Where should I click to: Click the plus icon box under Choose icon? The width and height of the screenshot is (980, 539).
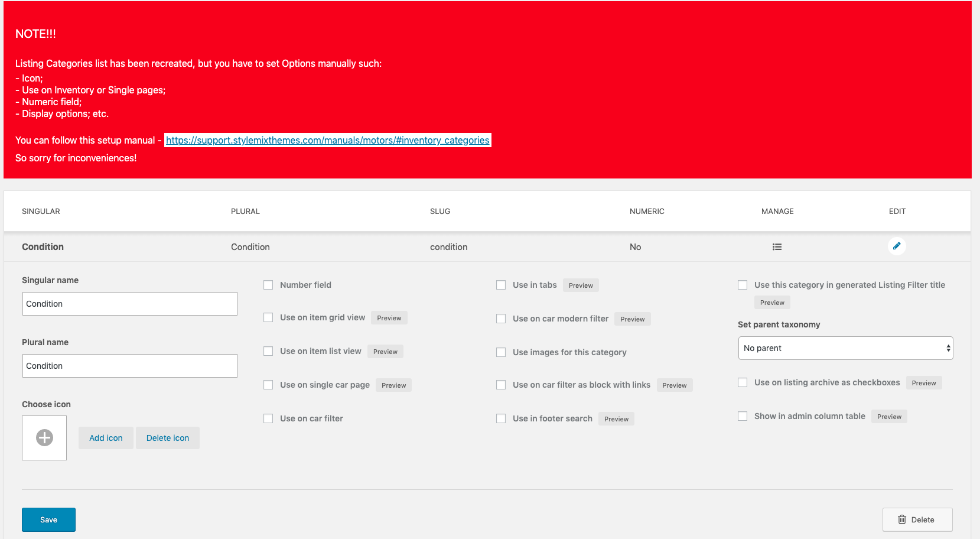[x=44, y=438]
